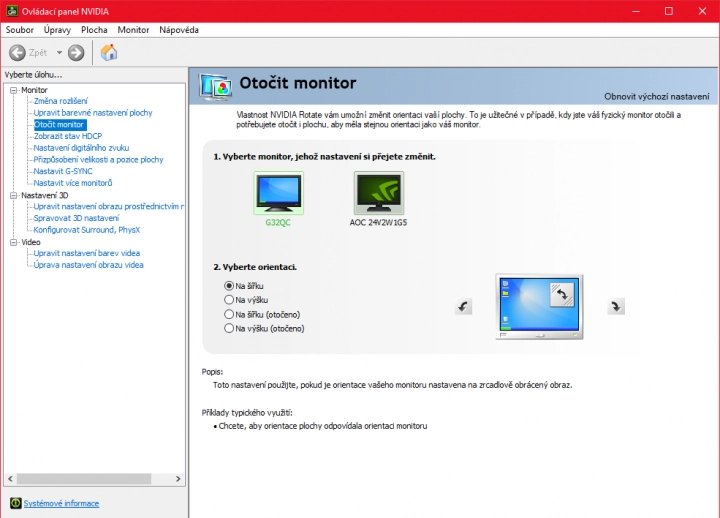This screenshot has height=518, width=720.
Task: Rotate clockwise with the right arrow
Action: point(616,306)
